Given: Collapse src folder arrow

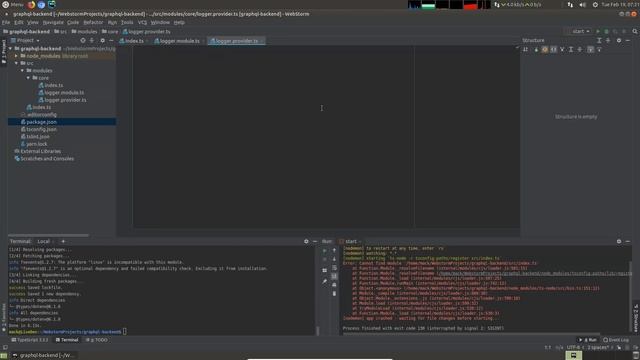Looking at the screenshot, I should pos(16,63).
